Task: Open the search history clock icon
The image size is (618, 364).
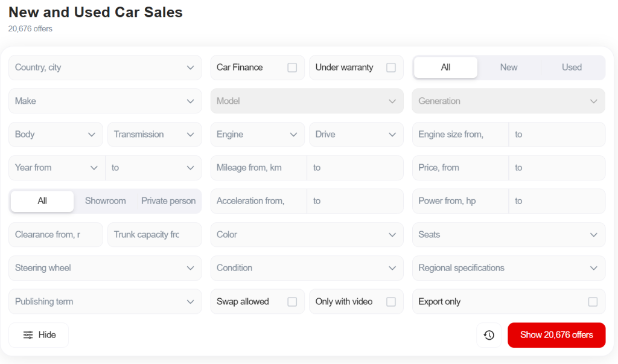Action: pos(489,335)
